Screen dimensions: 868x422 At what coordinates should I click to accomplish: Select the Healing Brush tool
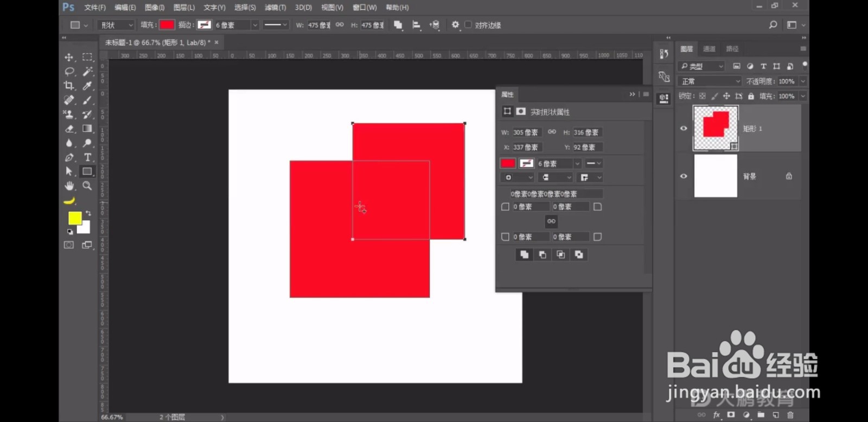tap(69, 100)
